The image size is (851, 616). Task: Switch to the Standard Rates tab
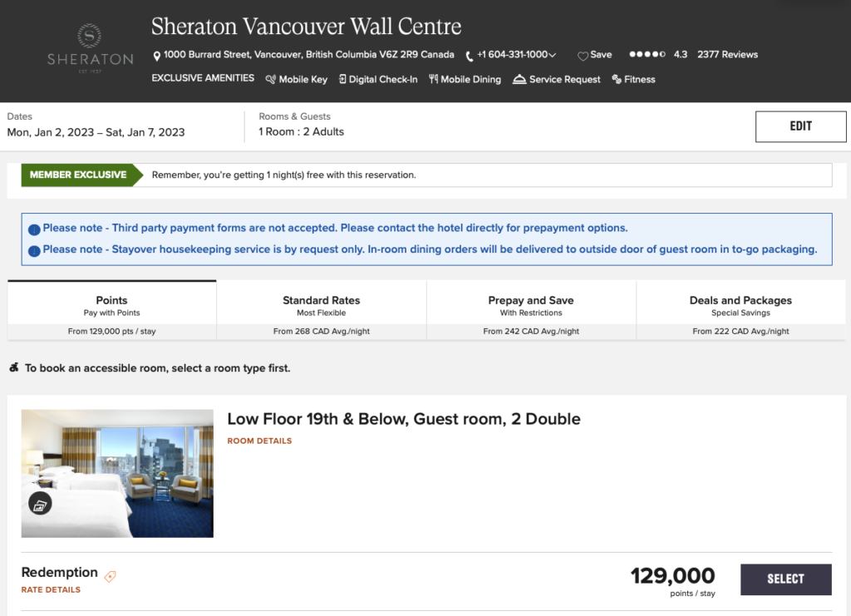pyautogui.click(x=321, y=301)
